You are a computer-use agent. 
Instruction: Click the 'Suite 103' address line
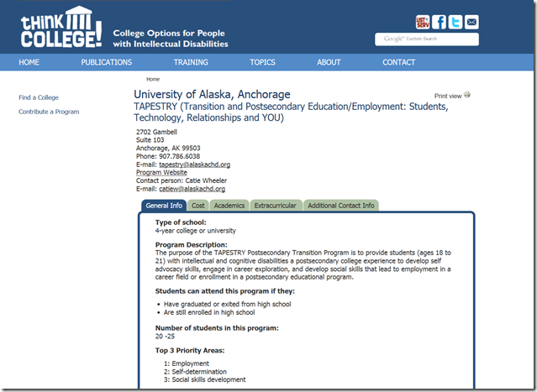click(x=150, y=140)
